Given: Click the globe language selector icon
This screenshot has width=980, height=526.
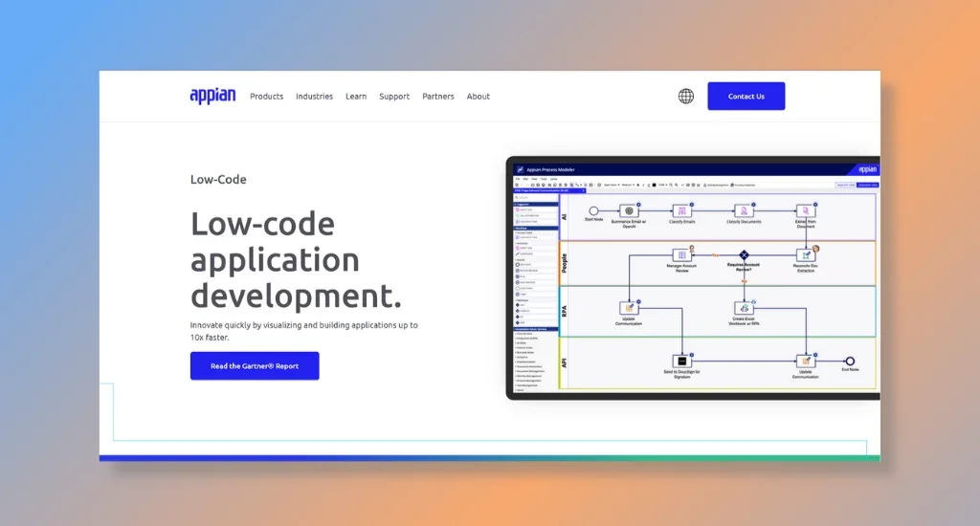Looking at the screenshot, I should point(686,96).
